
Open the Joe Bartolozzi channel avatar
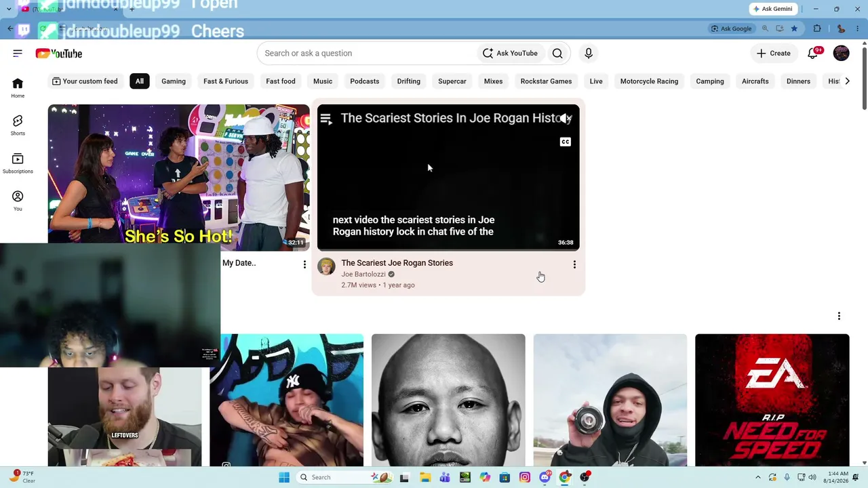(x=326, y=266)
